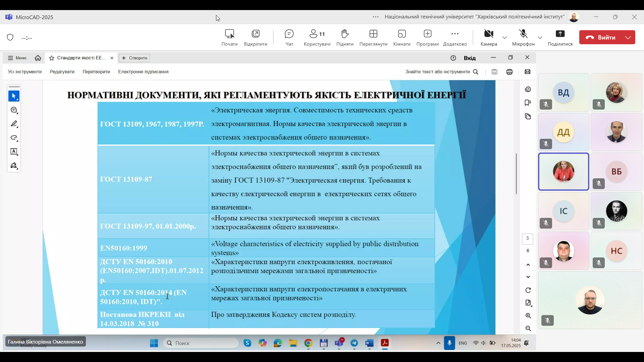Select the highlighter pen tool in PDF sidebar
This screenshot has width=644, height=362.
point(14,124)
